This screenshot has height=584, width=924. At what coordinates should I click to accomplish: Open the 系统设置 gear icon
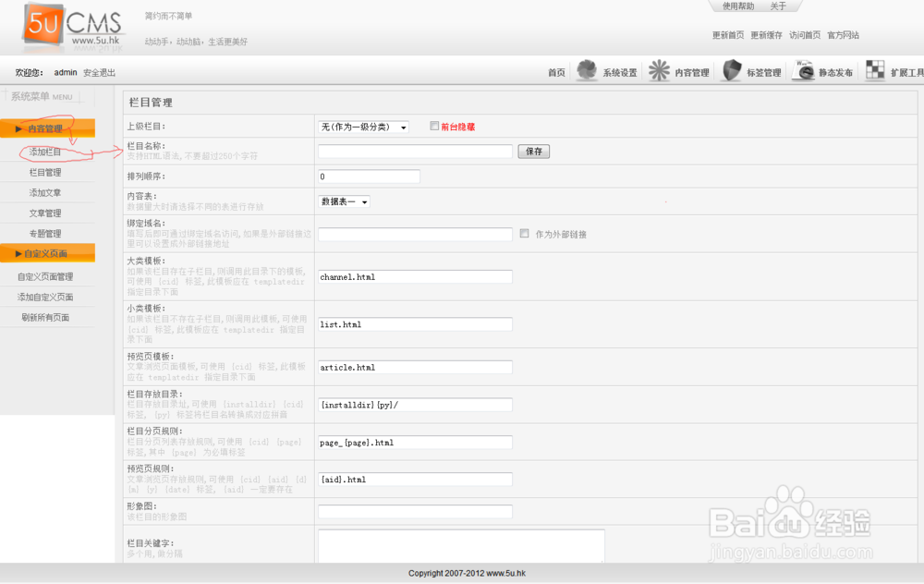tap(587, 71)
